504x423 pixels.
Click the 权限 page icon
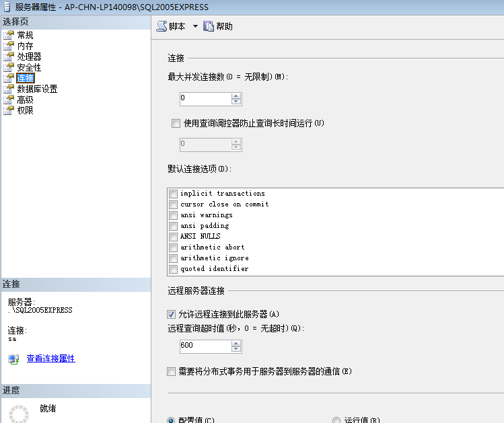pyautogui.click(x=9, y=110)
